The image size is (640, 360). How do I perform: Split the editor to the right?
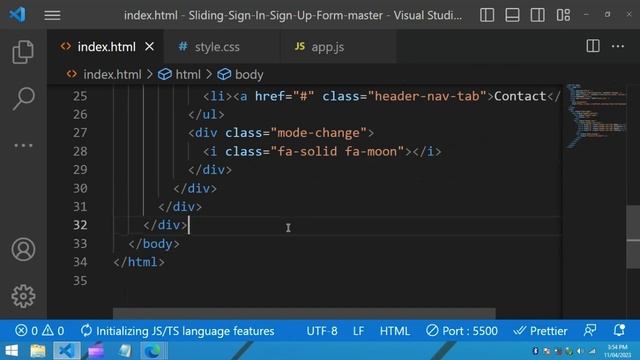593,46
